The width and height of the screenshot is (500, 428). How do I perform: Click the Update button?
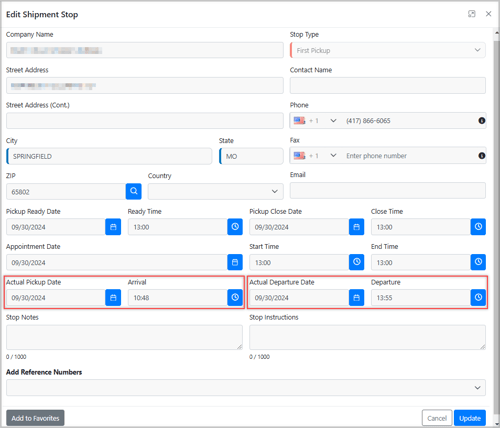click(x=470, y=418)
